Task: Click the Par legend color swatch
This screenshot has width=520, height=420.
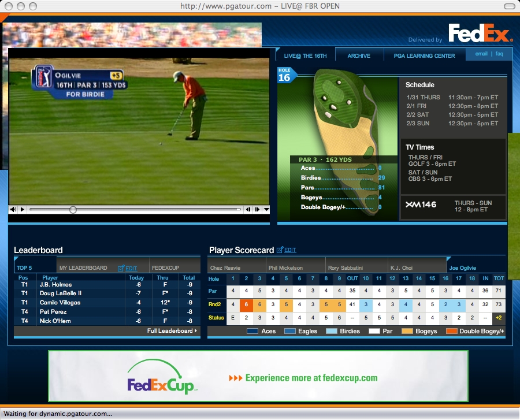Action: (x=374, y=331)
